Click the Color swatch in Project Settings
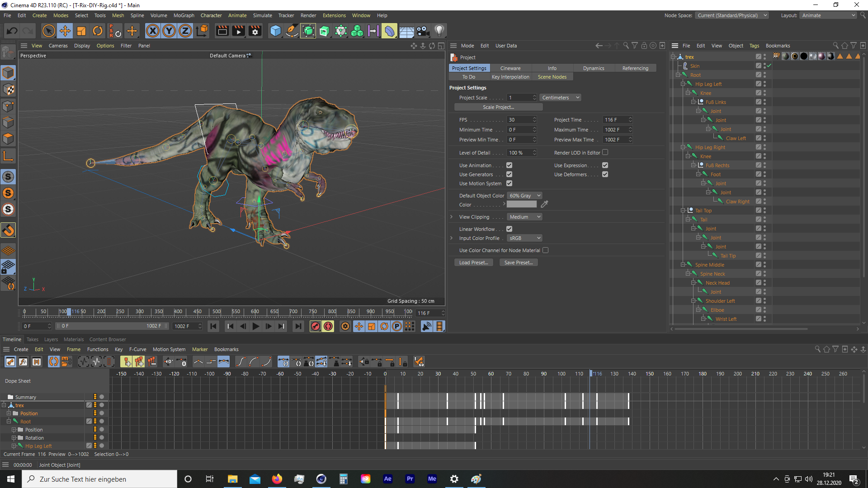 [x=522, y=205]
